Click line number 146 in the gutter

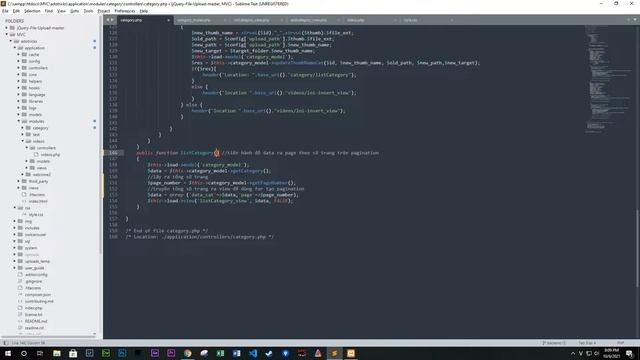tap(113, 153)
